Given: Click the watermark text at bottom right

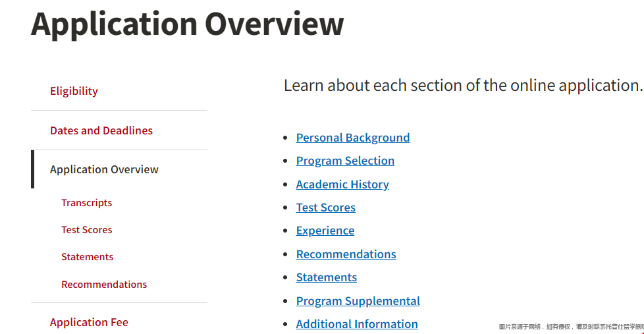Looking at the screenshot, I should click(570, 327).
